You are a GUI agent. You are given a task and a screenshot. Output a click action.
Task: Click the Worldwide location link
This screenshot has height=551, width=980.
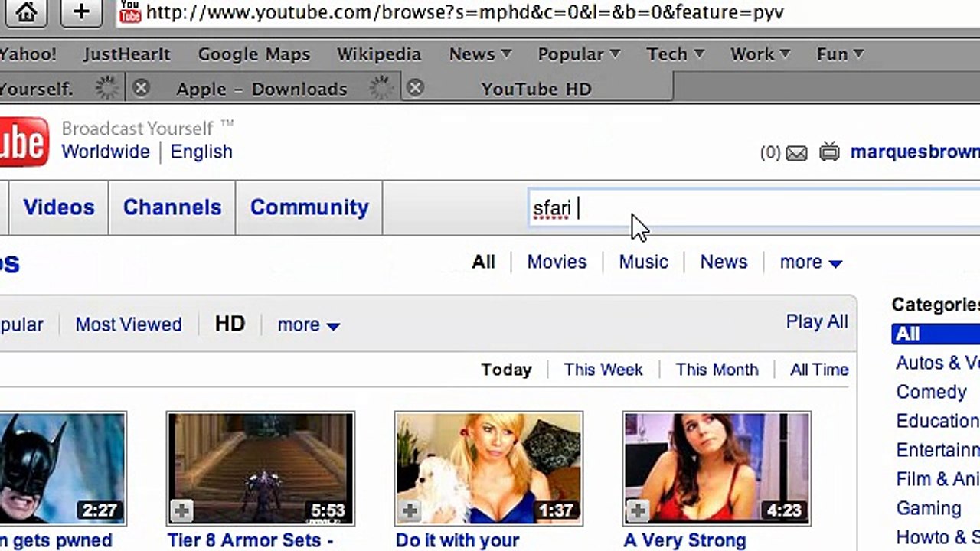point(106,152)
